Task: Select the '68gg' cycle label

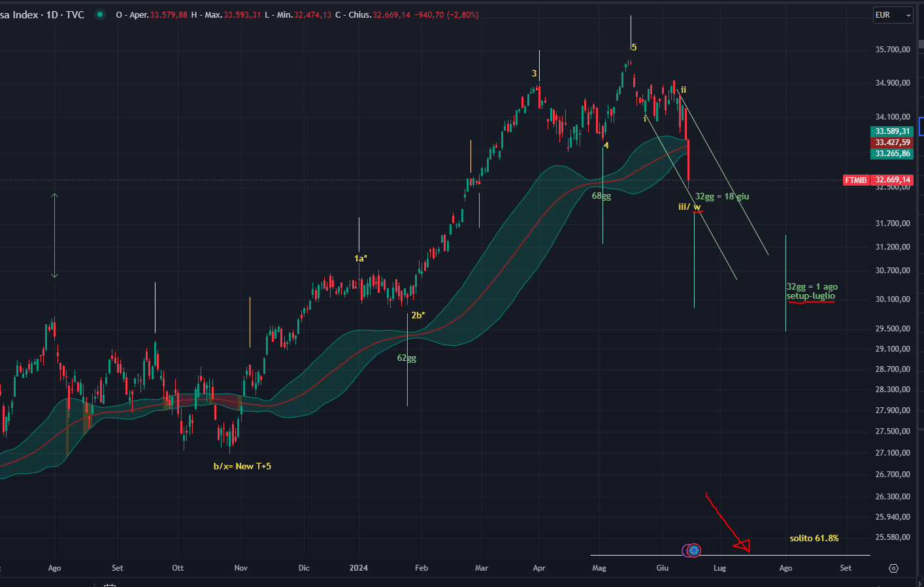Action: [601, 195]
